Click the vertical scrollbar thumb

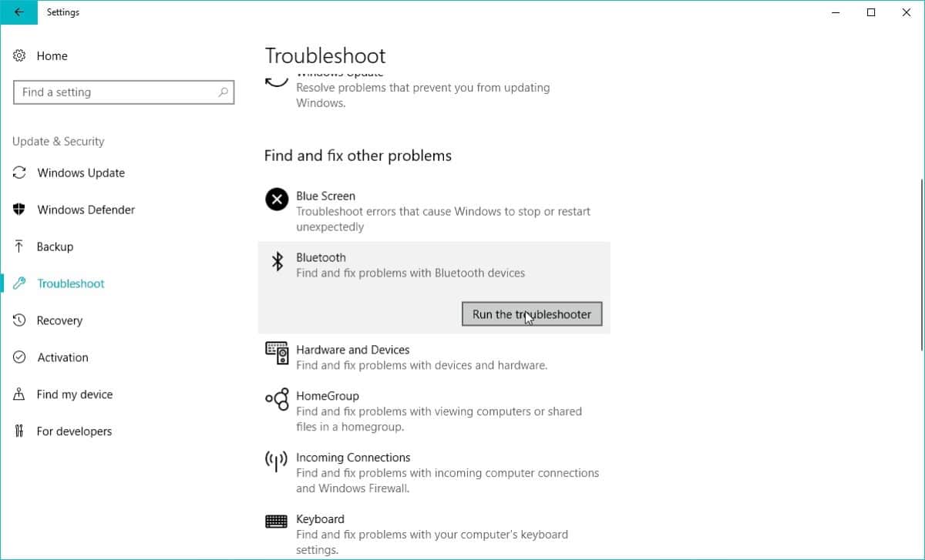click(922, 266)
